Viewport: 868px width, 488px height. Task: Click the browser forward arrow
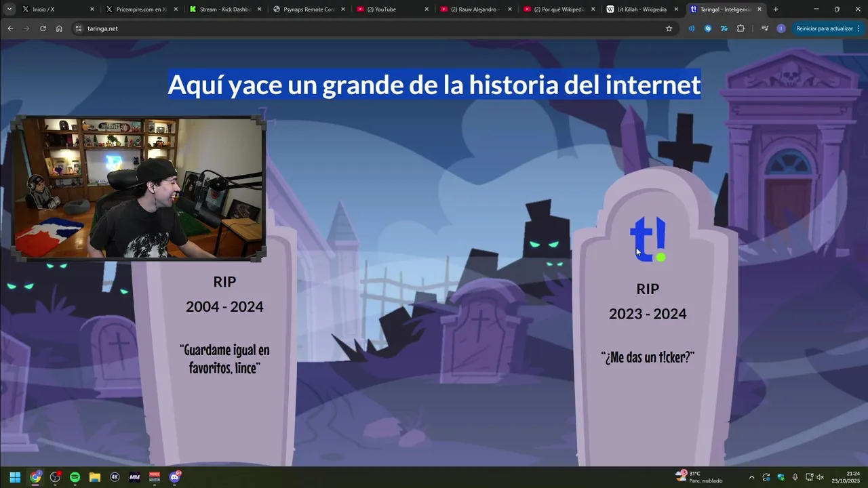(26, 28)
